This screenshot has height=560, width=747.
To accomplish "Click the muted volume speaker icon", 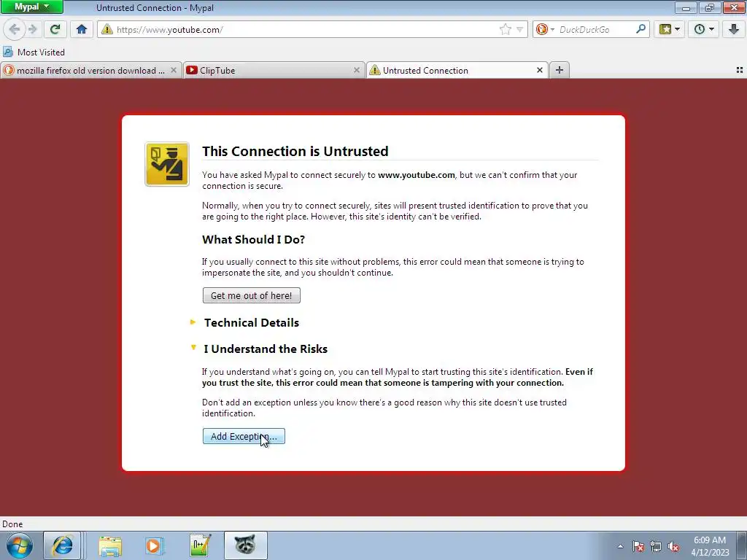I will click(x=673, y=546).
